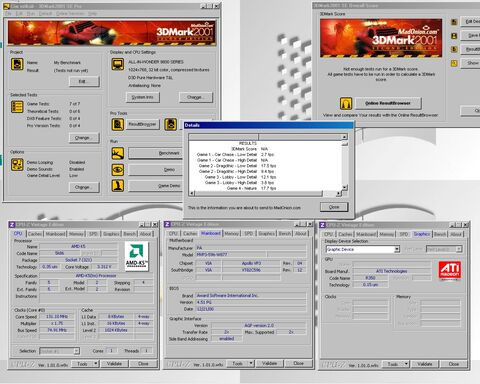Click the 'Socket 7 (321)' package value
480x384 pixels.
tap(79, 260)
